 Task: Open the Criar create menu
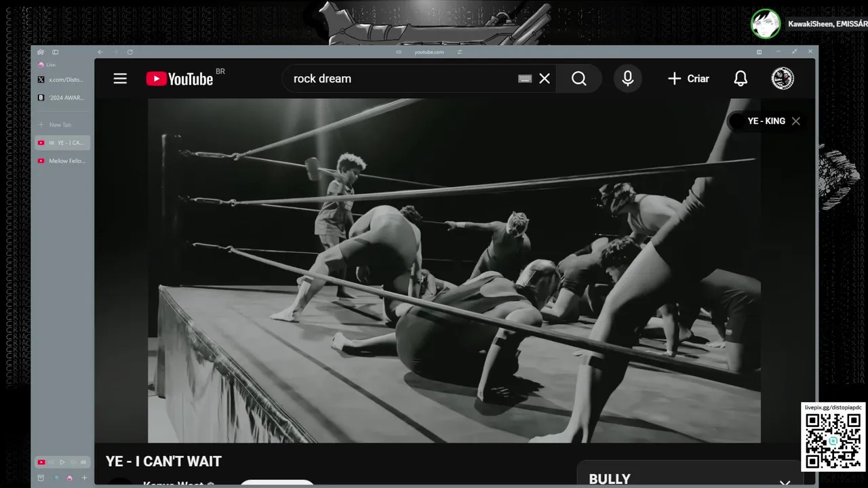pyautogui.click(x=688, y=79)
